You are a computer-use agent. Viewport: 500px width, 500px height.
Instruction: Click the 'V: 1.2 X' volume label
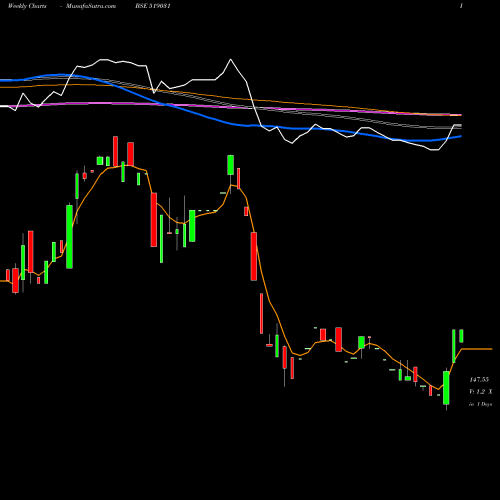[481, 392]
